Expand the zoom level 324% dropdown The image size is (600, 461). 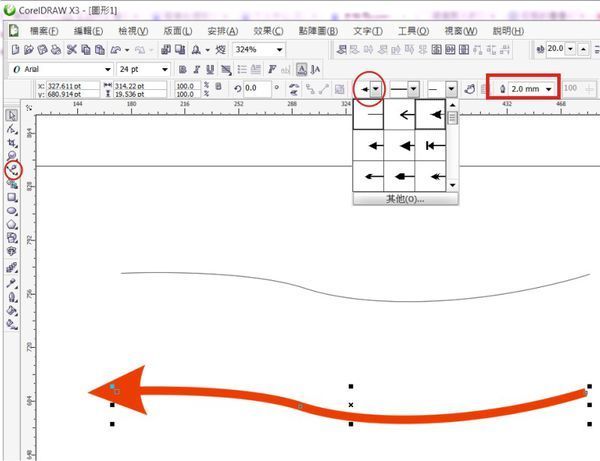pos(280,50)
